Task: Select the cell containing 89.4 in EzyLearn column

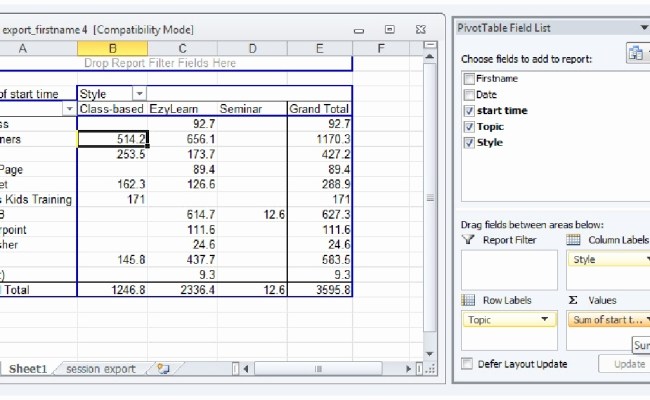Action: tap(182, 169)
